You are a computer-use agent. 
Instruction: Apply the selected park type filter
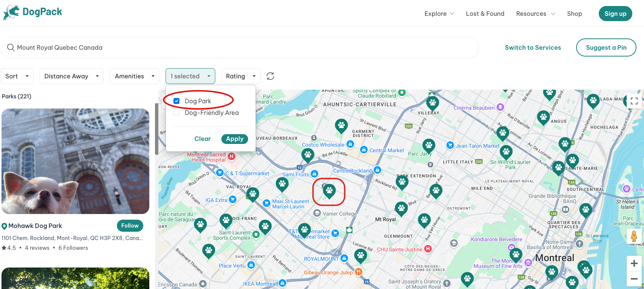tap(235, 139)
